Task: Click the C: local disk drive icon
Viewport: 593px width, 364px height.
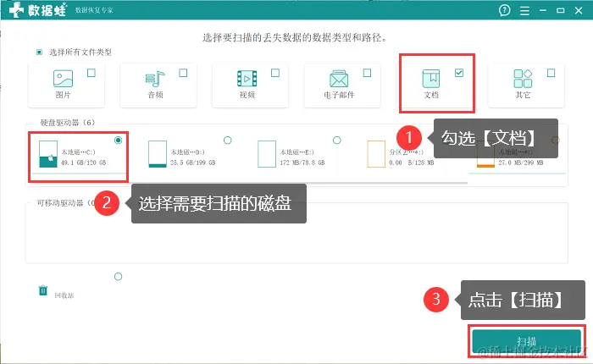Action: (48, 154)
